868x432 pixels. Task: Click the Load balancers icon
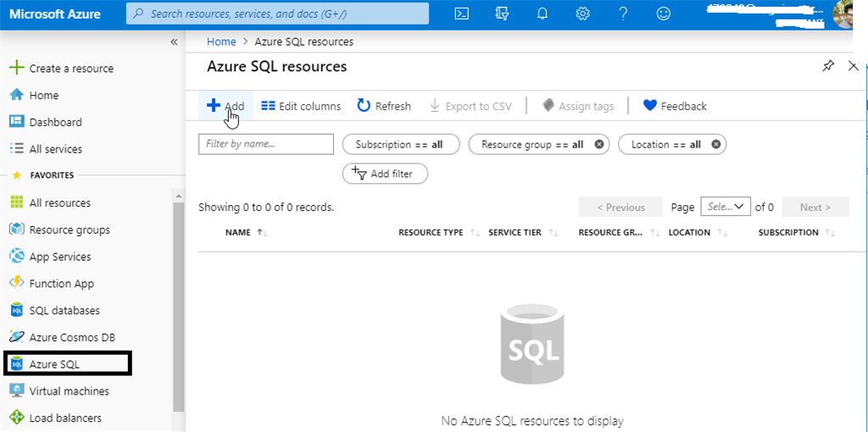pyautogui.click(x=17, y=418)
